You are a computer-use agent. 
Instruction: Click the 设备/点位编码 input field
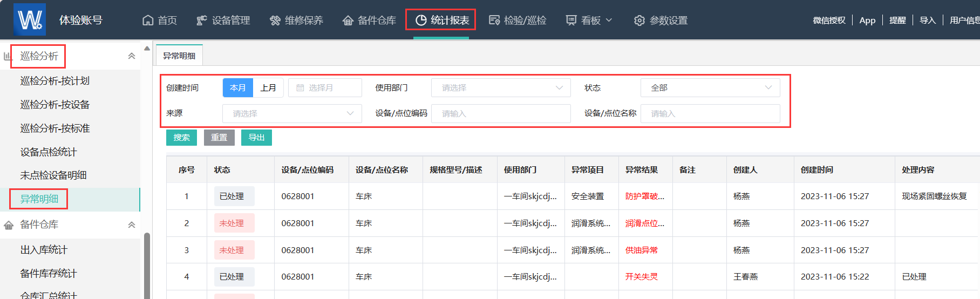(x=501, y=114)
